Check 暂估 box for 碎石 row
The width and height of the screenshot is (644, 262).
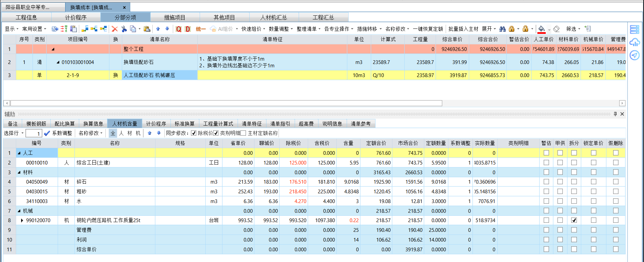546,182
